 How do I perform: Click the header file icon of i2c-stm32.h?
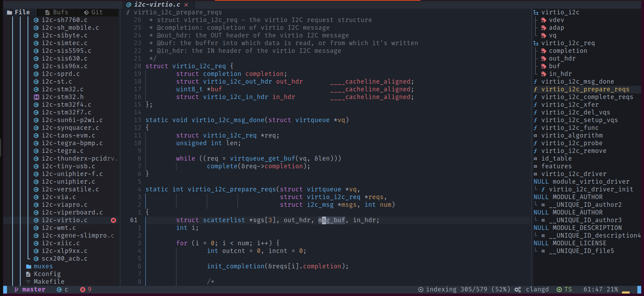tap(36, 97)
